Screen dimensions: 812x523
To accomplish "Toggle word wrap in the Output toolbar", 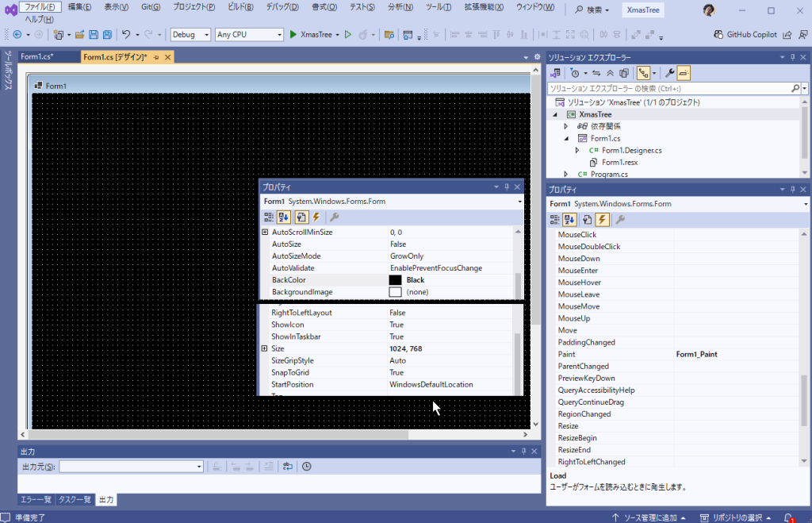I will click(x=287, y=467).
